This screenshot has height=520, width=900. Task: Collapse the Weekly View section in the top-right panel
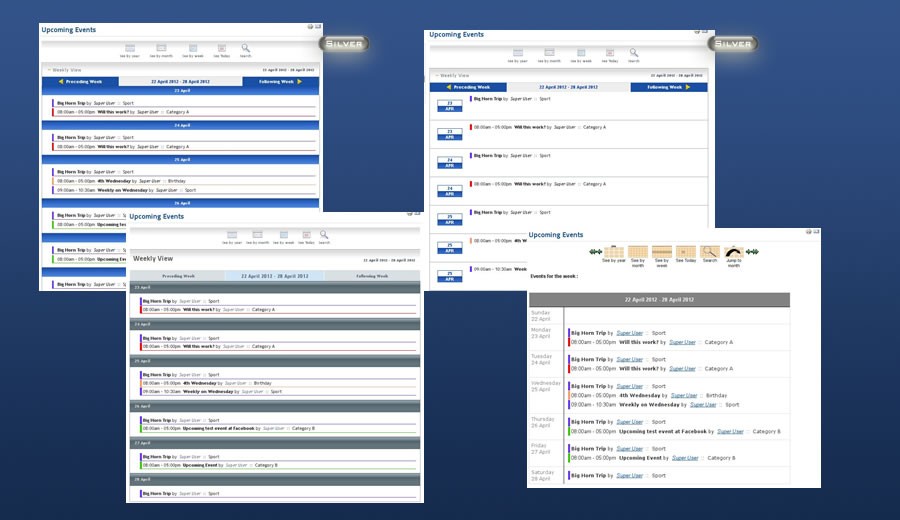[436, 75]
